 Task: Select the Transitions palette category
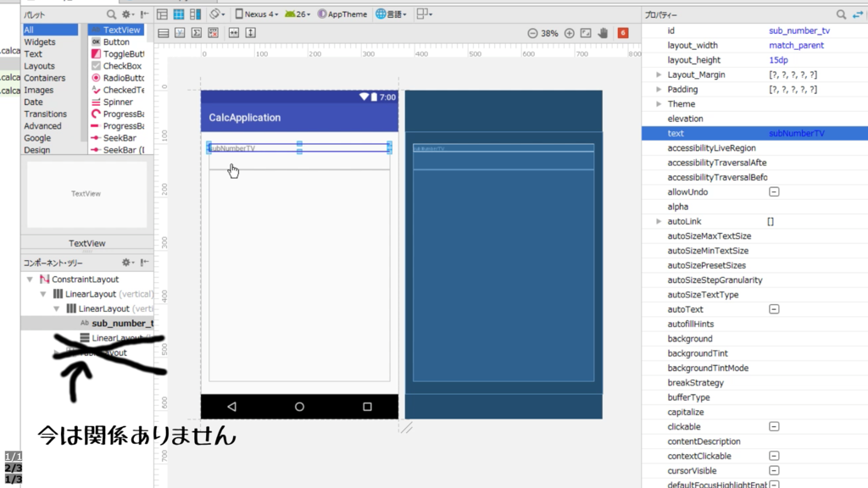[46, 114]
